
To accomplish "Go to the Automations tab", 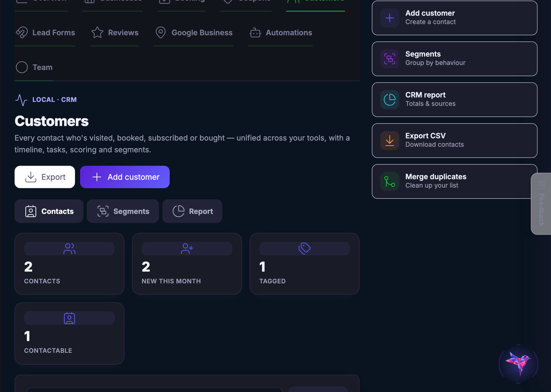I will point(281,33).
